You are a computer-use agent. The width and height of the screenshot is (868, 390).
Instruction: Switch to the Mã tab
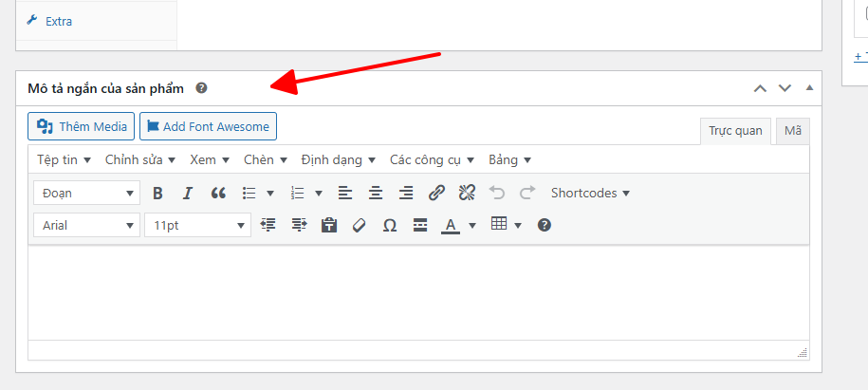[792, 131]
